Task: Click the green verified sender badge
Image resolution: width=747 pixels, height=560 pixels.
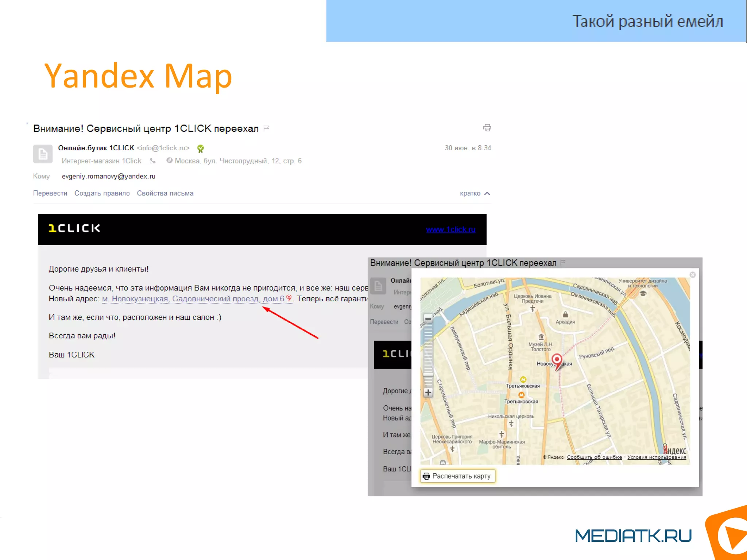Action: (200, 148)
